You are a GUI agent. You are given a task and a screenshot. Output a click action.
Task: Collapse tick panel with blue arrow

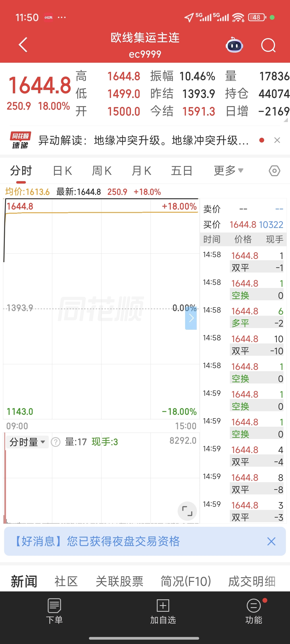click(191, 318)
